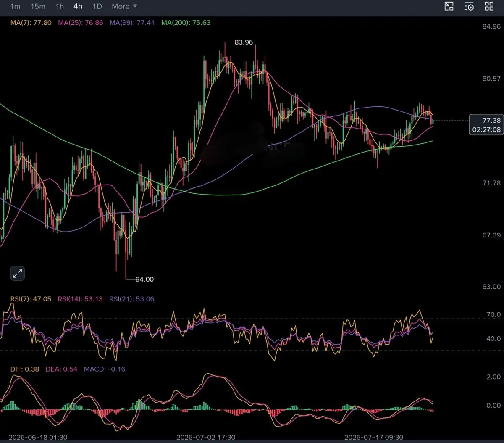Screen dimensions: 504x443
Task: Click the MA(200) 75.63 indicator label
Action: 186,23
